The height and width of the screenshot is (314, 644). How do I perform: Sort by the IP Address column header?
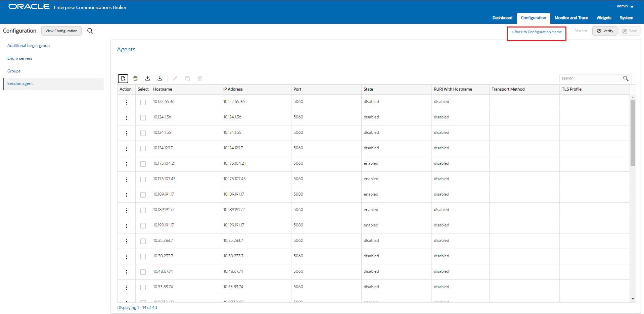(256, 89)
